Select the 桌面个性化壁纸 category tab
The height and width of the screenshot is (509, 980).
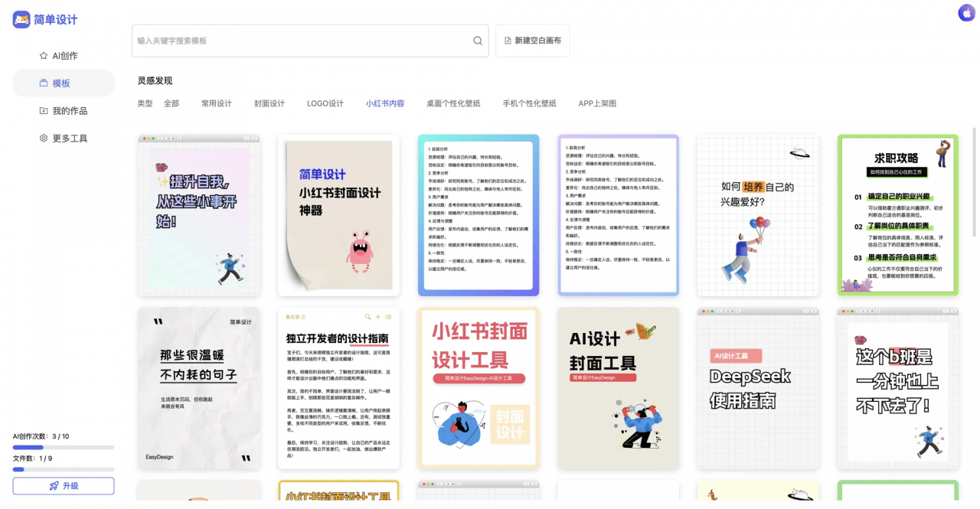[453, 103]
